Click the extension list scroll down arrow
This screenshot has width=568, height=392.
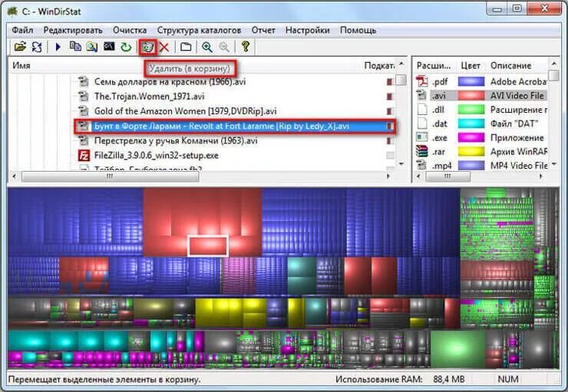pos(553,164)
